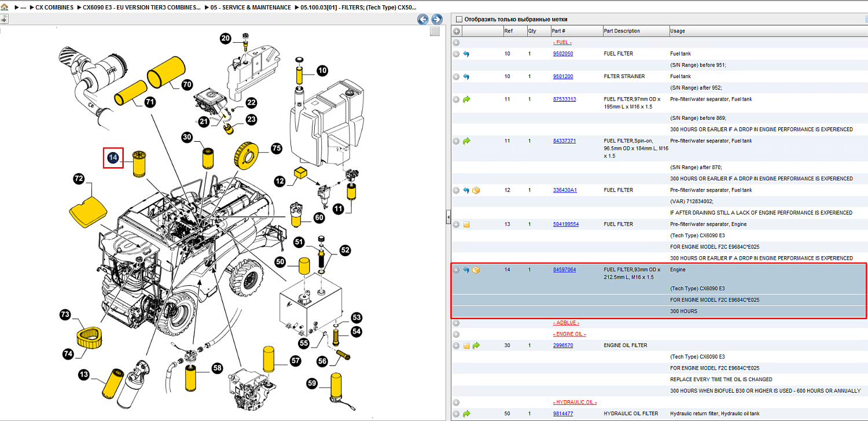The width and height of the screenshot is (868, 421).
Task: Click the blue arrow icon for part 9501200
Action: [466, 76]
